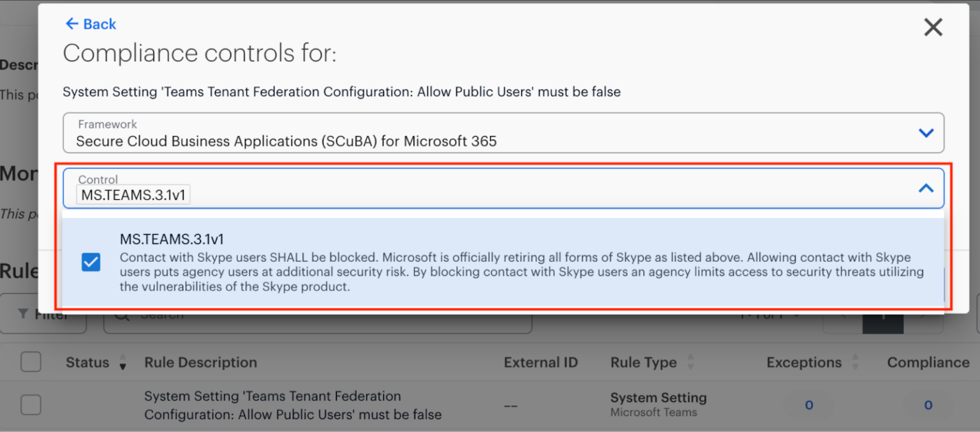Click the Rule Type sort arrows
Screen dimensions: 980x432
[x=690, y=362]
